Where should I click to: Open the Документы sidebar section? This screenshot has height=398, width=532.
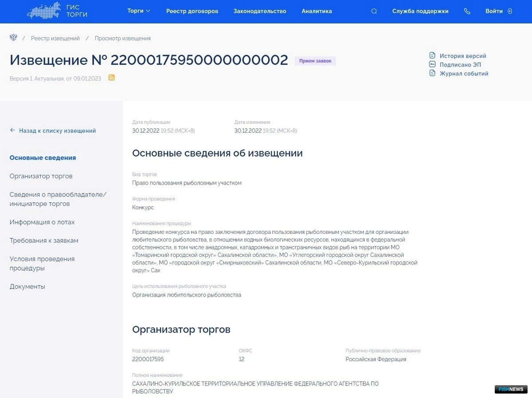[x=27, y=287]
